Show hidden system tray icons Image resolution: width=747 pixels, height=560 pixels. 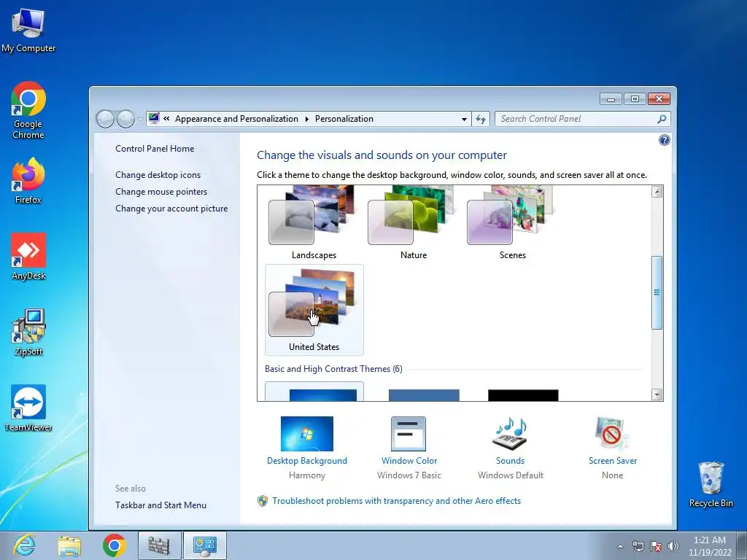(620, 546)
